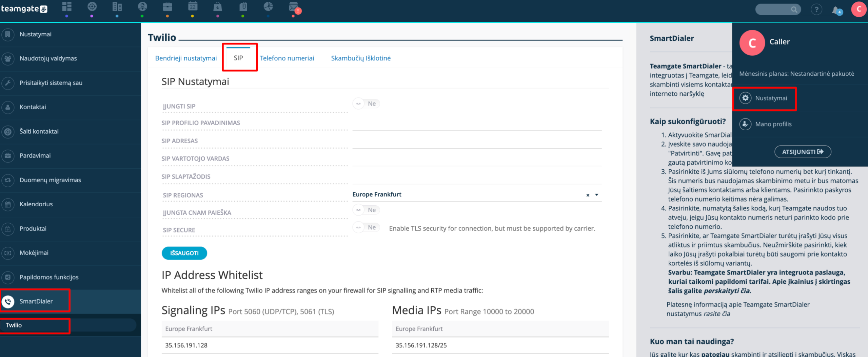Open the companies building icon in top bar

[x=117, y=7]
